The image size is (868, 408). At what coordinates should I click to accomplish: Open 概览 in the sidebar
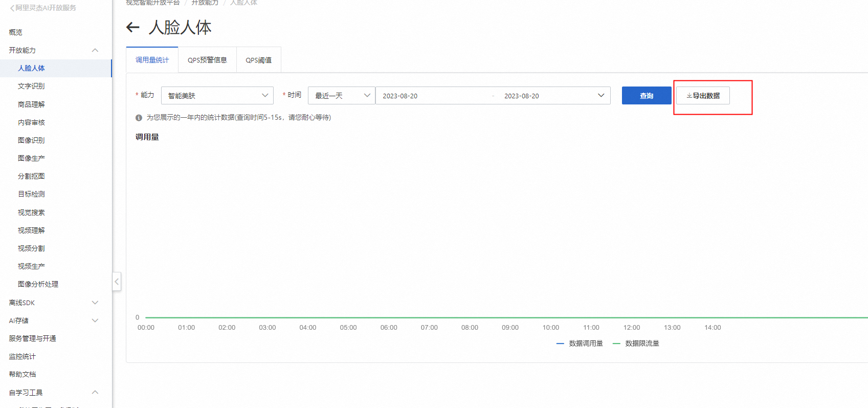(x=15, y=32)
